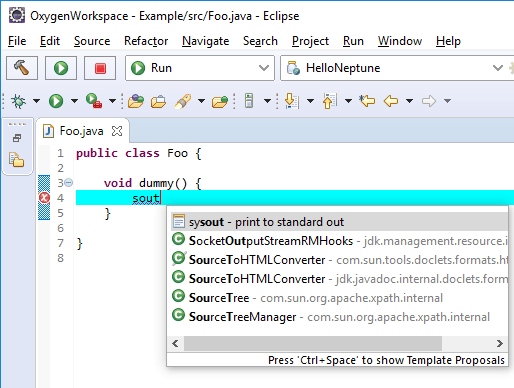Click the Search flashlight icon

click(183, 101)
